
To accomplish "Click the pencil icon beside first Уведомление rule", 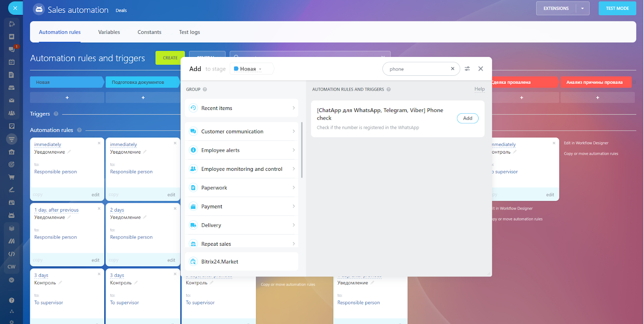I will (69, 152).
